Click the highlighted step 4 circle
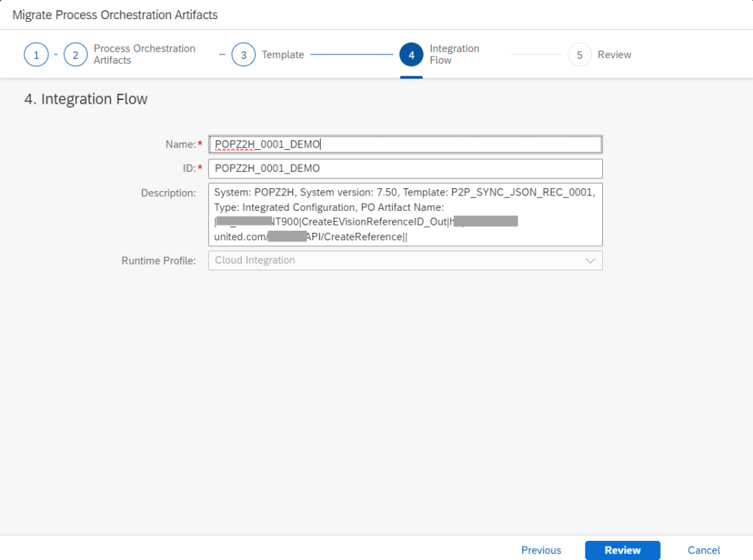The height and width of the screenshot is (560, 753). click(x=411, y=55)
